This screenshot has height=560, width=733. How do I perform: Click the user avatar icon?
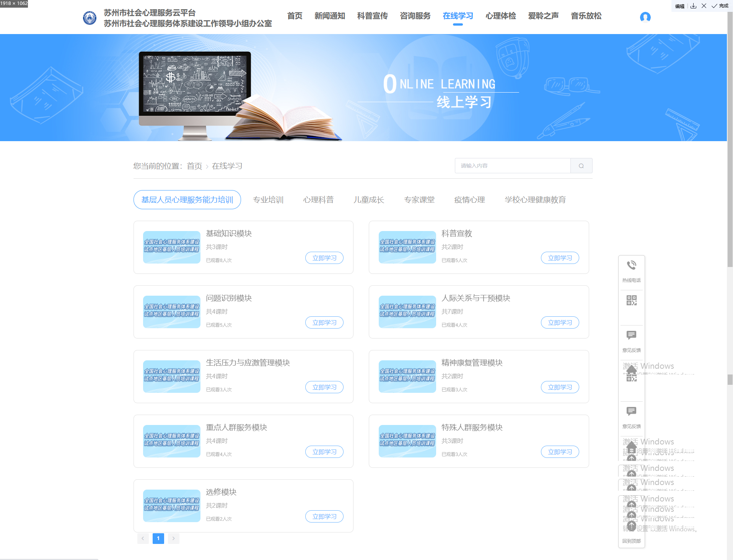(645, 17)
